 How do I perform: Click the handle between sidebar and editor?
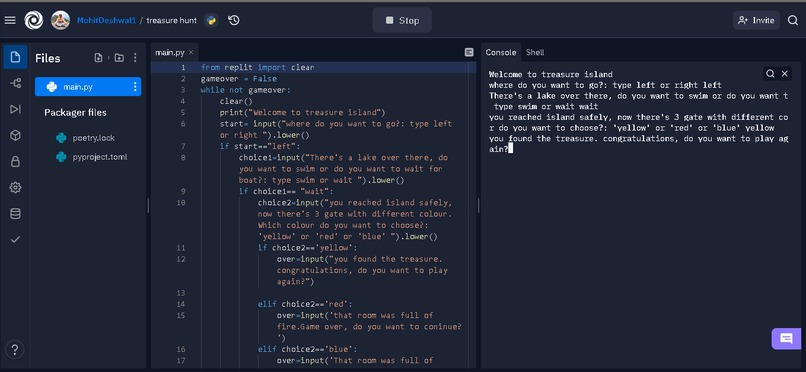(x=149, y=206)
